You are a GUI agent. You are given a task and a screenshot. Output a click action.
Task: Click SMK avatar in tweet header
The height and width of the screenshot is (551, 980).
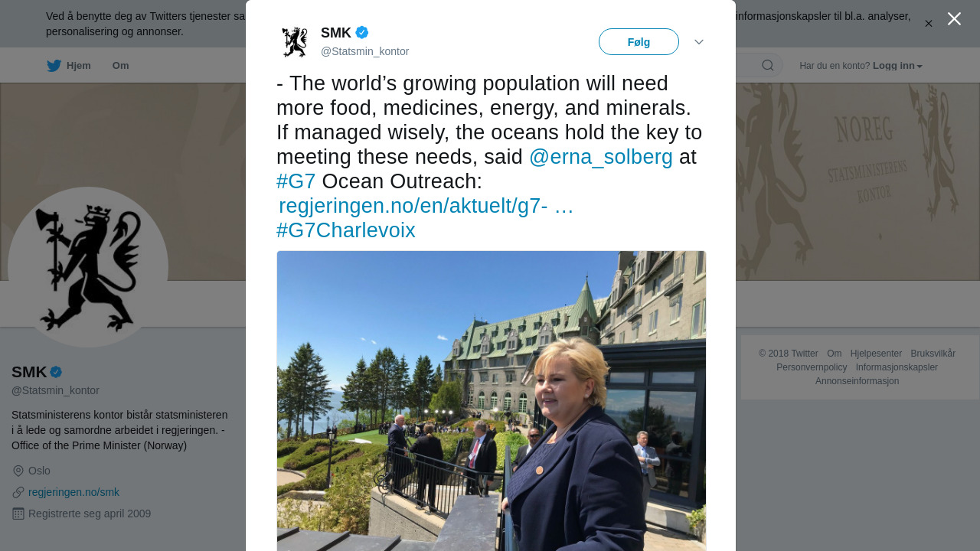coord(294,42)
